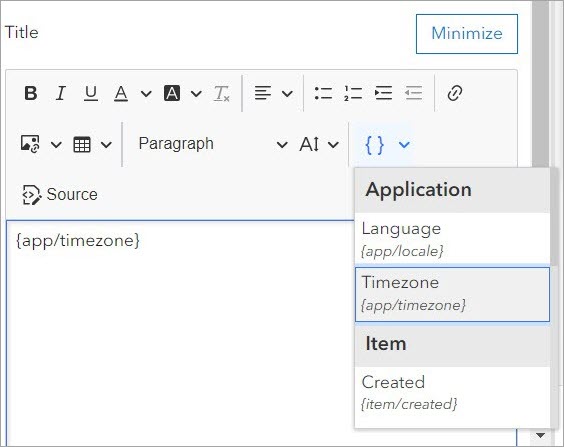Viewport: 564px width, 447px height.
Task: Insert a bulleted list
Action: pyautogui.click(x=323, y=93)
